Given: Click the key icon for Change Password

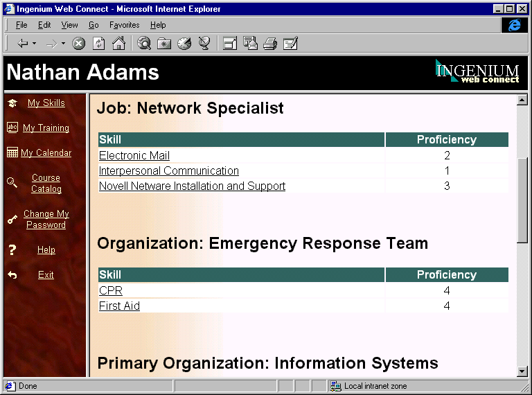Looking at the screenshot, I should tap(12, 220).
